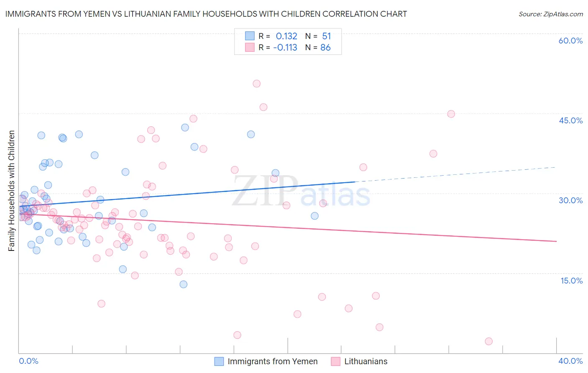The image size is (588, 373).
Task: Click the R = 0.132 statistic text
Action: (278, 36)
